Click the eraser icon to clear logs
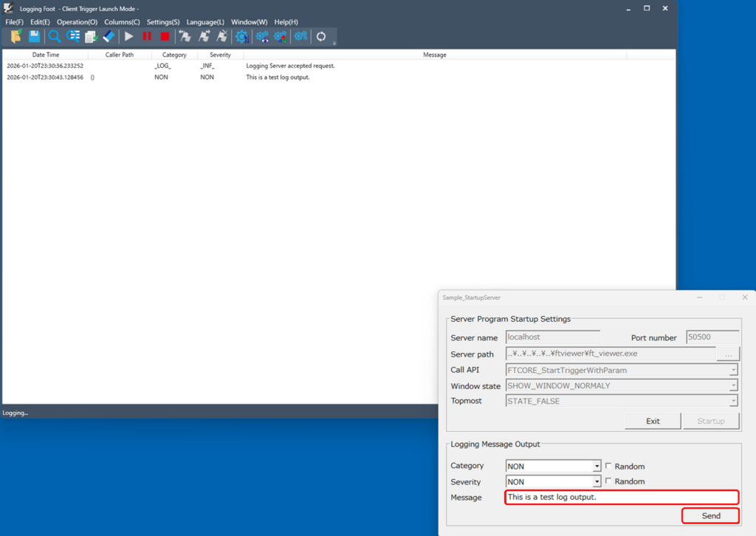This screenshot has width=756, height=536. click(x=109, y=36)
